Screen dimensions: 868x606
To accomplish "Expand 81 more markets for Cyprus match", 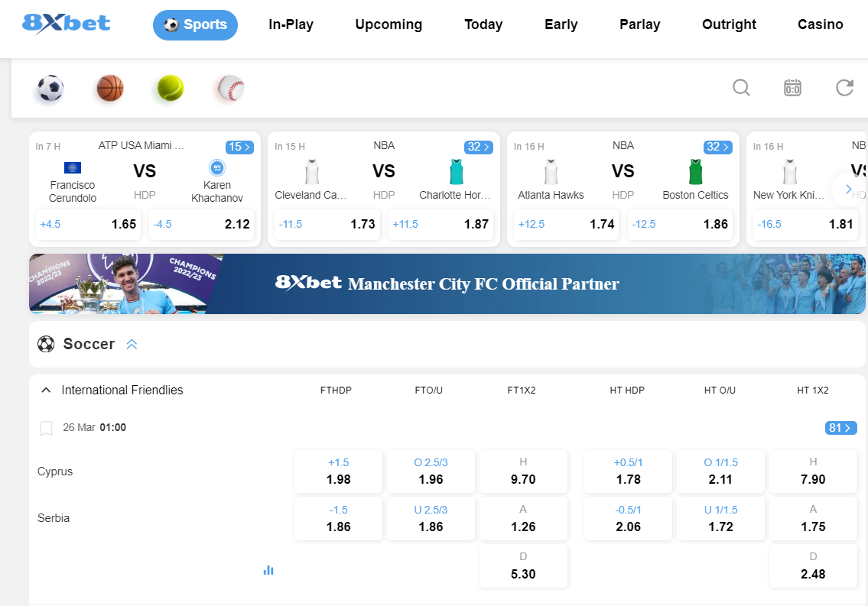I will coord(841,428).
